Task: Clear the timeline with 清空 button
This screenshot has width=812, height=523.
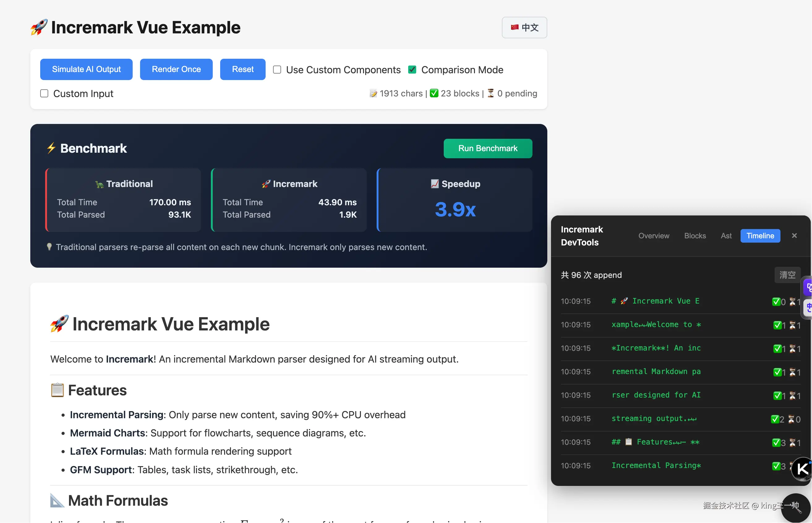Action: pos(787,275)
